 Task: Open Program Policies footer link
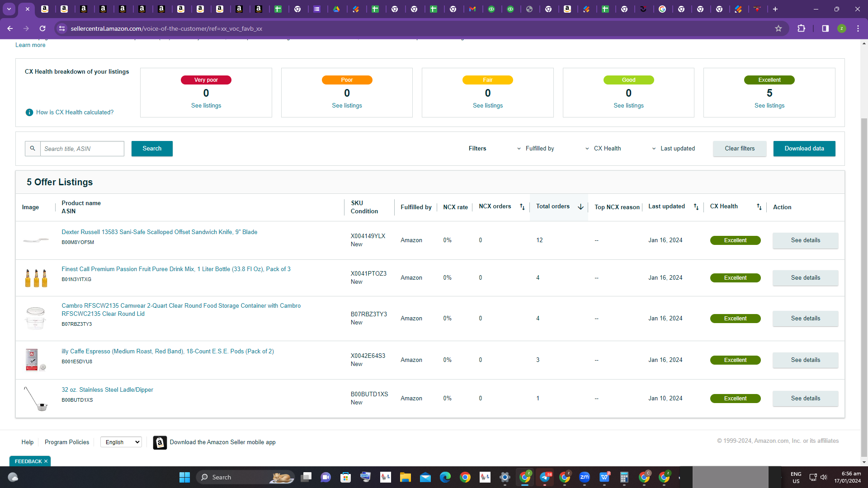[x=67, y=442]
